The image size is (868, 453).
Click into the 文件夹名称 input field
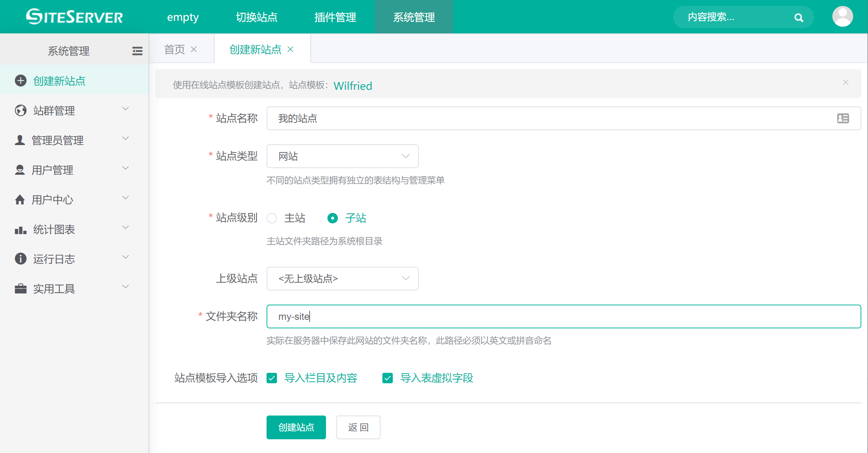(x=564, y=316)
